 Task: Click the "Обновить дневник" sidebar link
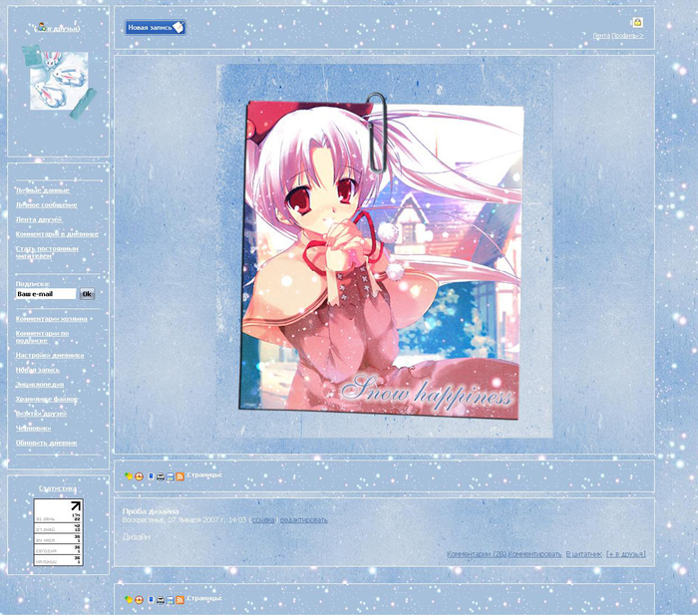tap(46, 443)
